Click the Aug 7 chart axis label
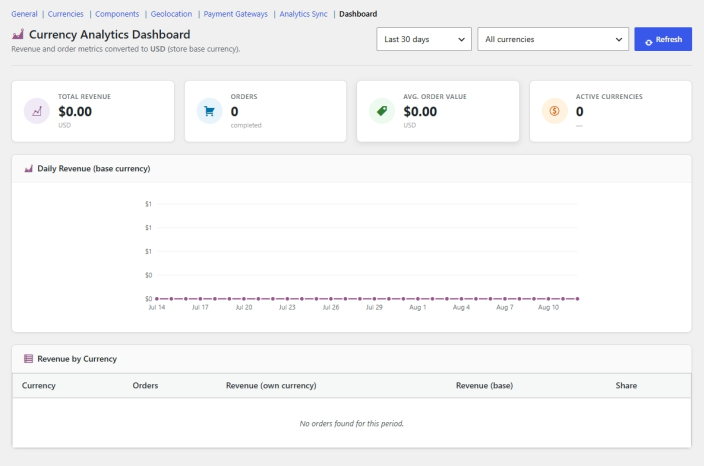 (x=505, y=308)
